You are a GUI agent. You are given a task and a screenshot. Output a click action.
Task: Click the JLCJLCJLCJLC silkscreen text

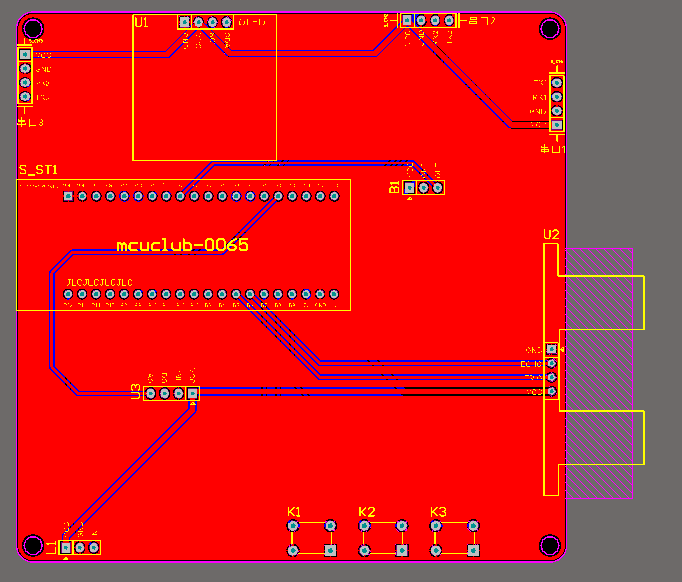point(100,283)
